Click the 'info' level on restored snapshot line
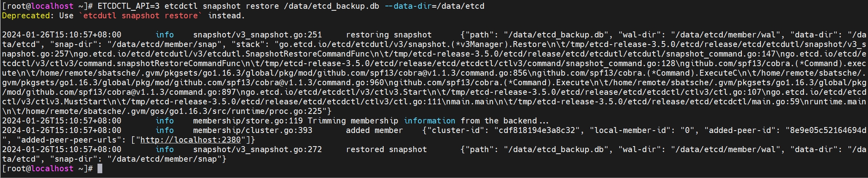This screenshot has height=178, width=868. tap(165, 149)
